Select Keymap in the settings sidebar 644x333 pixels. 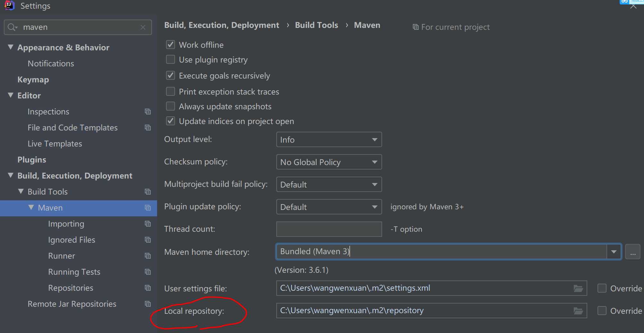pyautogui.click(x=33, y=79)
